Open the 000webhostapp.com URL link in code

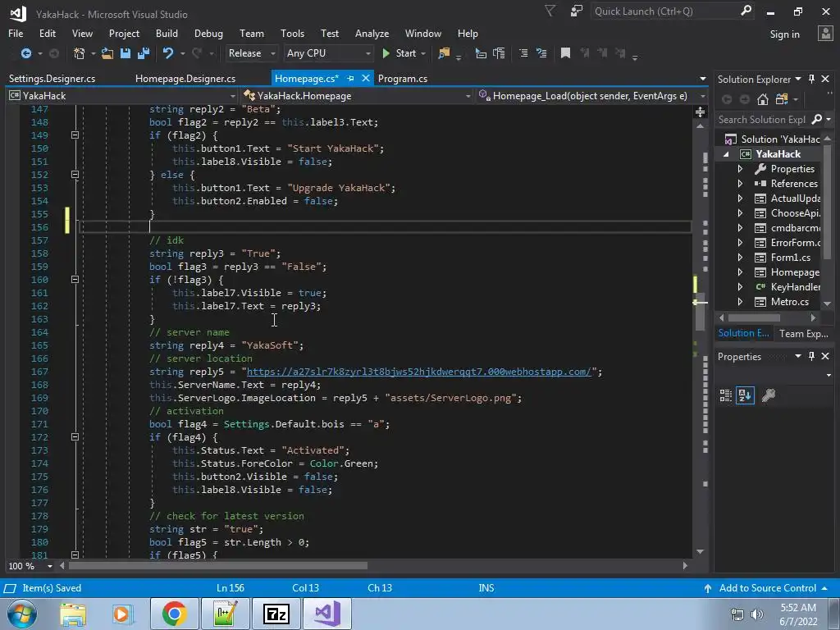(418, 372)
